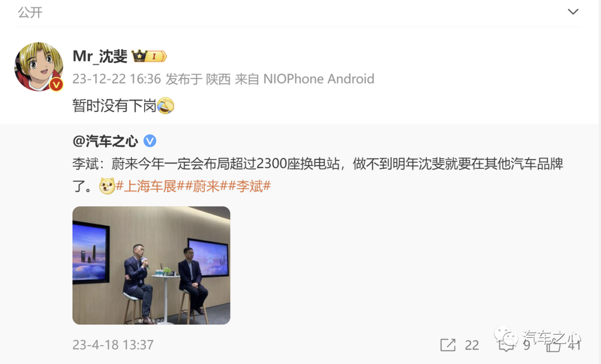The width and height of the screenshot is (601, 364).
Task: Enlarge the interview photo thumbnail
Action: (151, 265)
